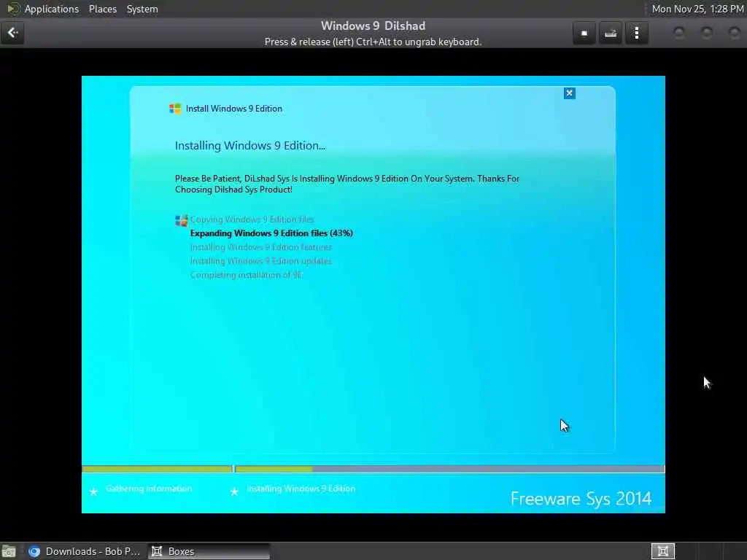Click the Windows logo beside Install title

coord(175,109)
